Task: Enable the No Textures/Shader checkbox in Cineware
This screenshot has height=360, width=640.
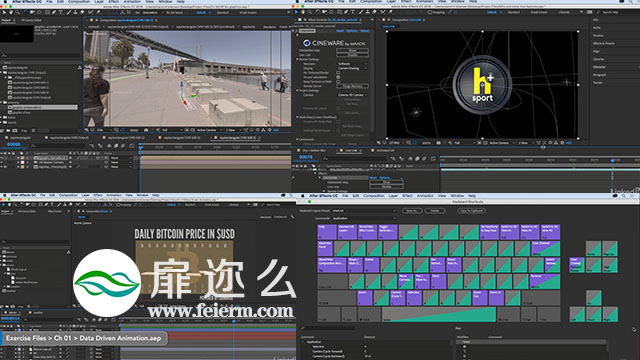Action: click(x=338, y=73)
